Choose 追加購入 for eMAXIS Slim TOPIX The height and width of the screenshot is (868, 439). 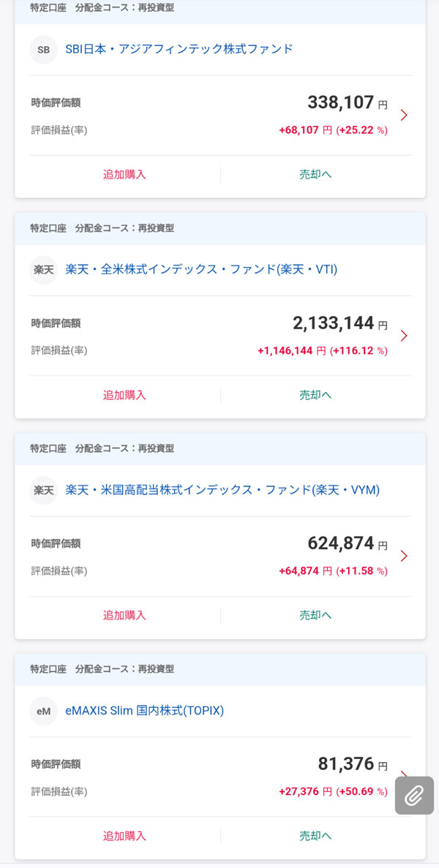124,836
